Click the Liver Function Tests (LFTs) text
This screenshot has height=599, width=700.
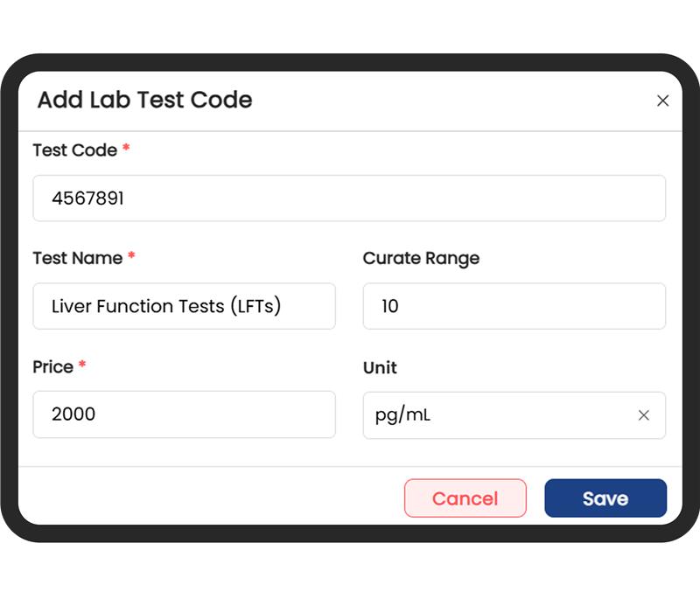click(166, 306)
